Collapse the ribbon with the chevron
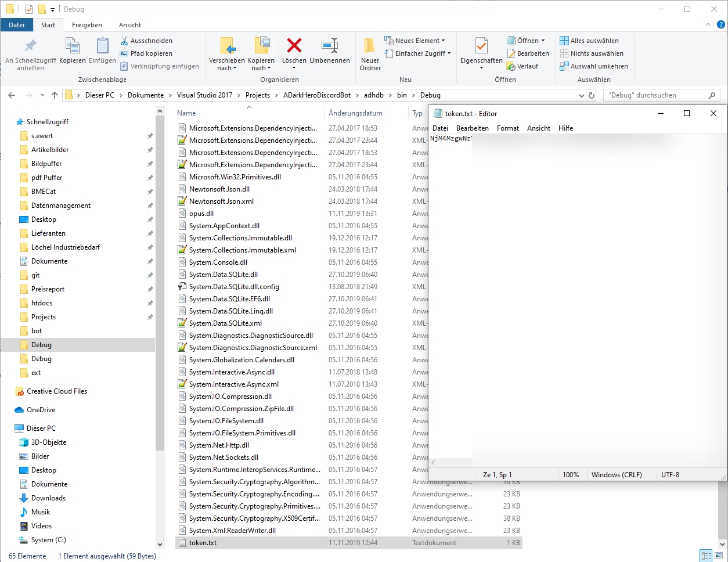Screen dimensions: 728x562 (708, 25)
